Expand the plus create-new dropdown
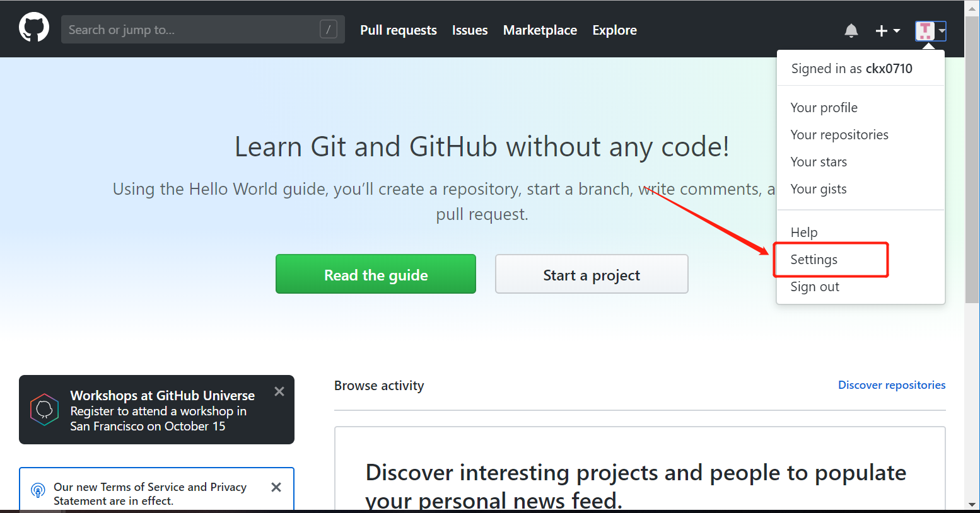The height and width of the screenshot is (513, 980). [x=887, y=30]
